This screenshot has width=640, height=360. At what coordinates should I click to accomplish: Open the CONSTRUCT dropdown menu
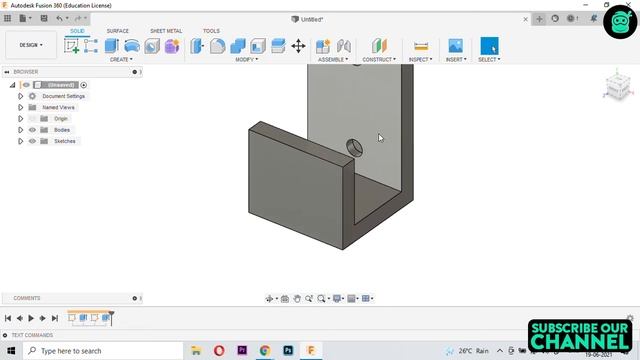pyautogui.click(x=379, y=60)
